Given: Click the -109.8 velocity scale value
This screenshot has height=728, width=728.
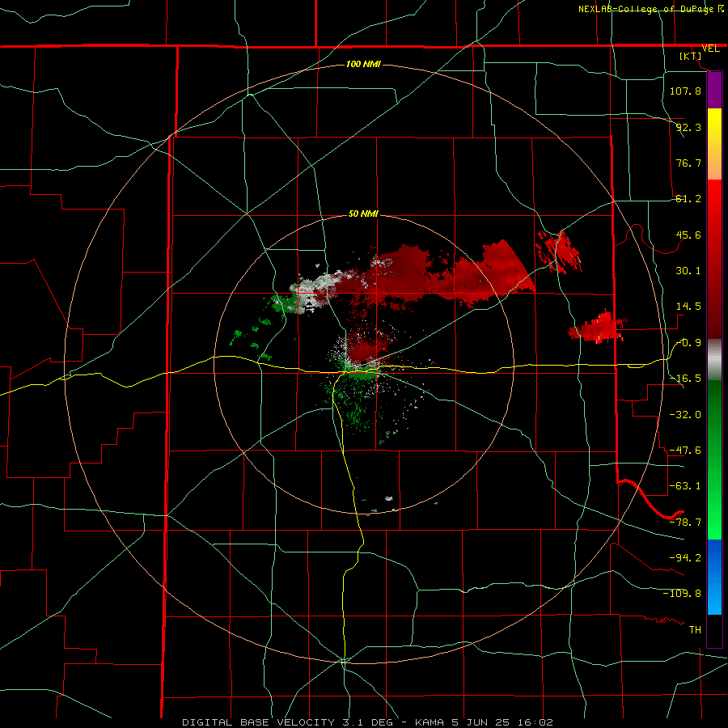Looking at the screenshot, I should [682, 594].
